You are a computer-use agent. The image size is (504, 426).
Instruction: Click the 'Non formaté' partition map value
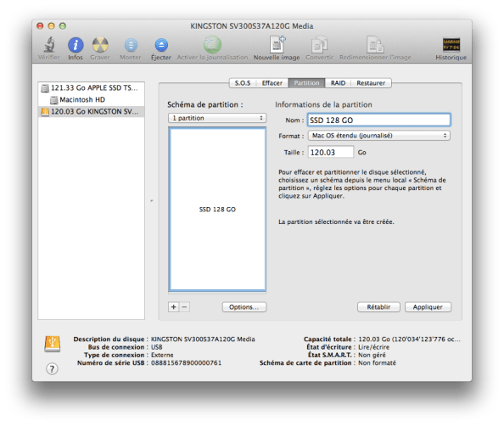(377, 363)
